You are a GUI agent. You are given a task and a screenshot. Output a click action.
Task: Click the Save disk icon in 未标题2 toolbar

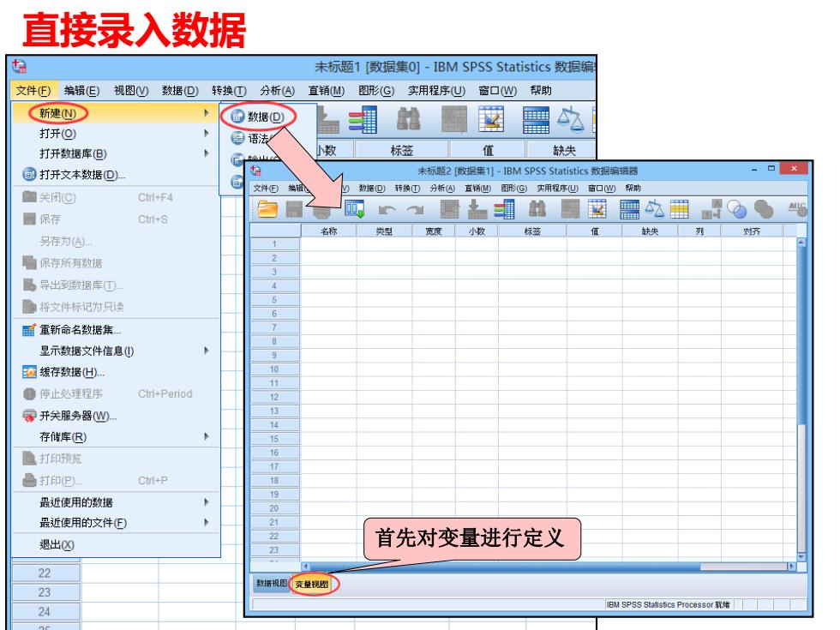294,209
